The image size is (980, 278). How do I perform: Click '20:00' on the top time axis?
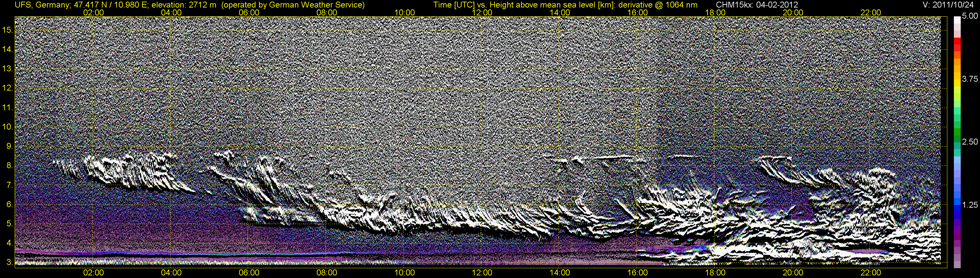click(x=793, y=12)
